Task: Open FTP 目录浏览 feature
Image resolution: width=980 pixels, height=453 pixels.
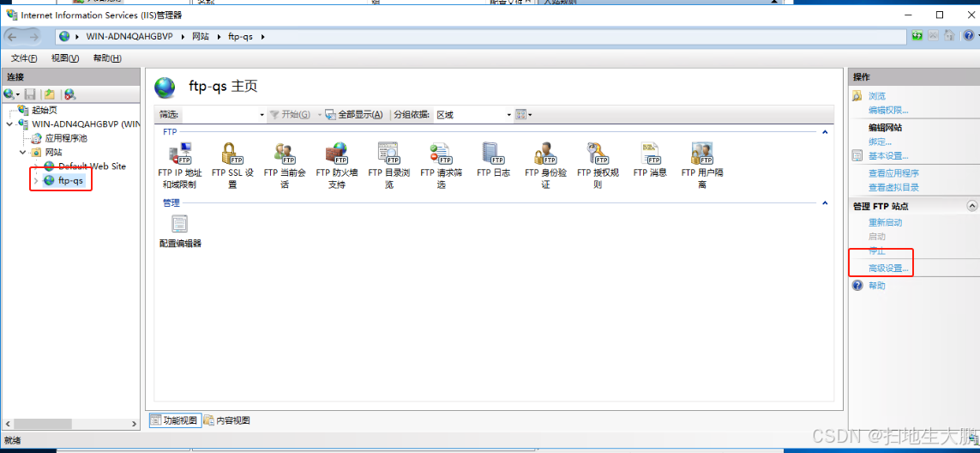Action: point(388,166)
